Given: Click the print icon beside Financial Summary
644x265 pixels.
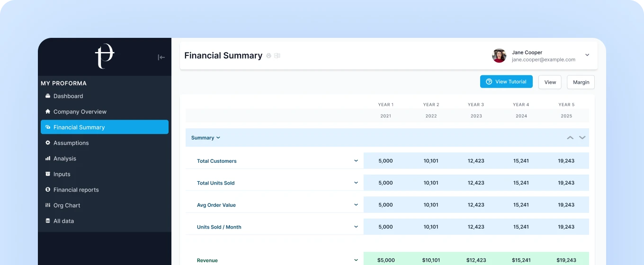Looking at the screenshot, I should pos(268,56).
